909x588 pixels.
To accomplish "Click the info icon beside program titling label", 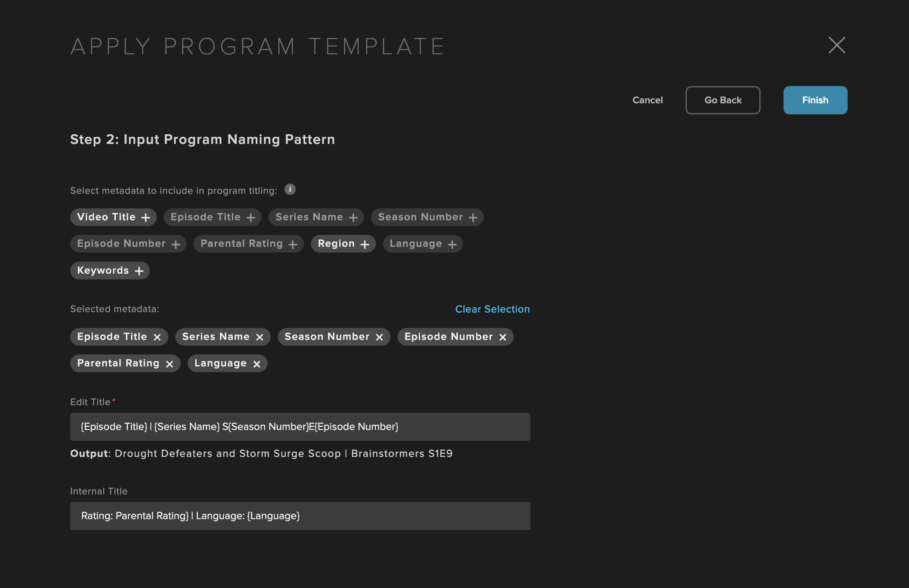I will 290,189.
